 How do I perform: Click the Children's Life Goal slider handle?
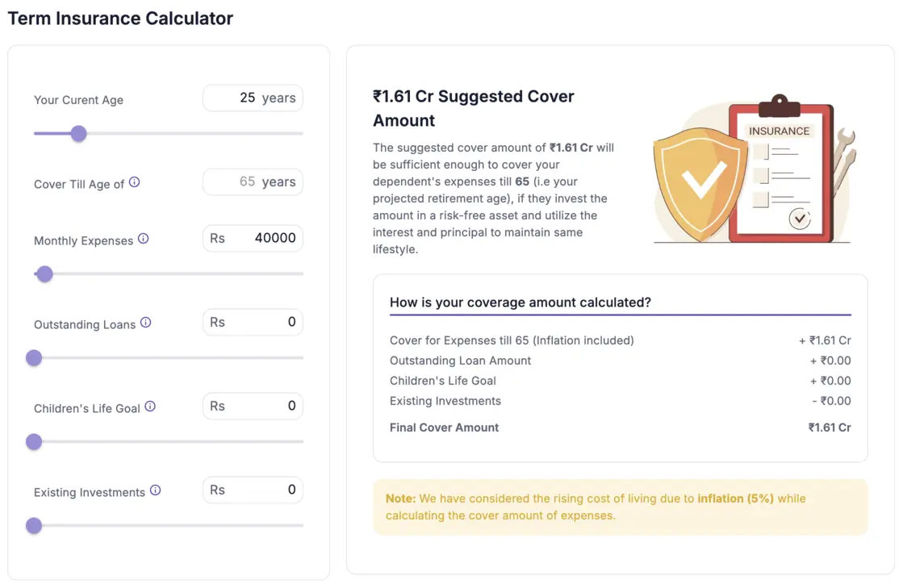[34, 442]
